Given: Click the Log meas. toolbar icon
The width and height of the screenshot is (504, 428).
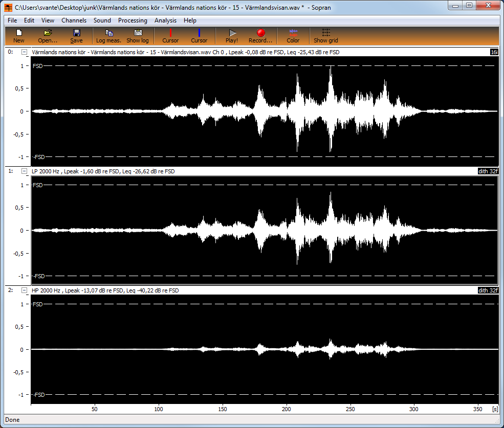Looking at the screenshot, I should [x=108, y=36].
